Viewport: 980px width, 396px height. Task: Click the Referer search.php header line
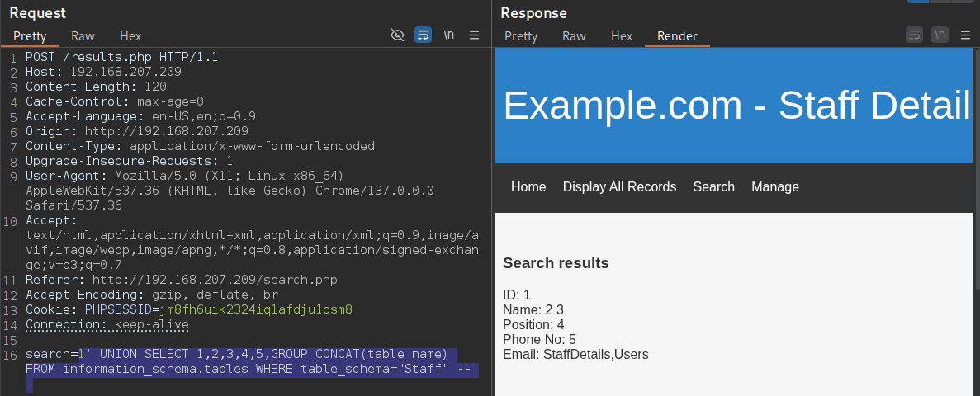[182, 280]
